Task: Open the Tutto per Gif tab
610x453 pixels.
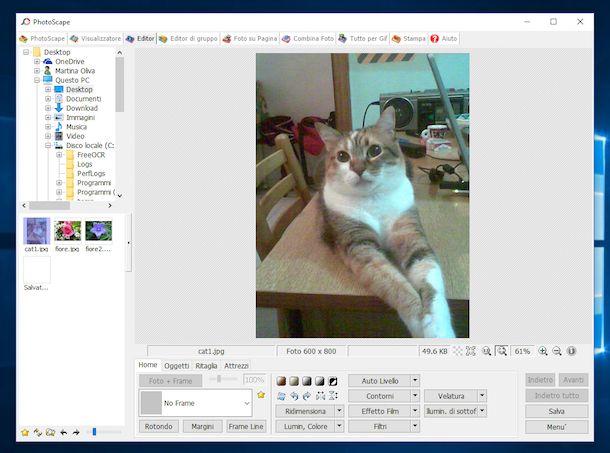Action: point(363,39)
